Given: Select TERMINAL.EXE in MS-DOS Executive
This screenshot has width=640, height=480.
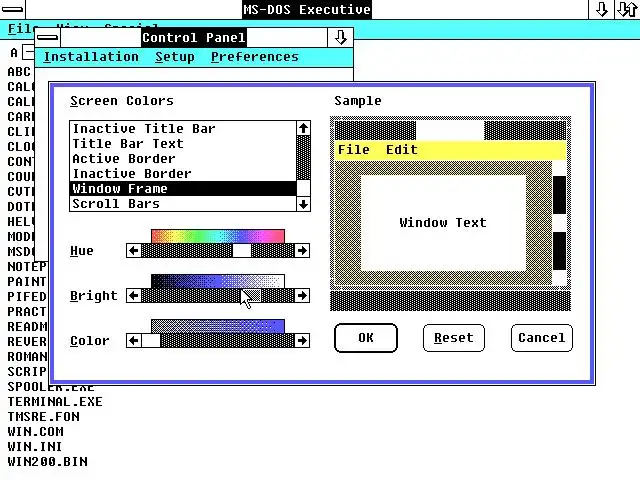Looking at the screenshot, I should [x=55, y=402].
